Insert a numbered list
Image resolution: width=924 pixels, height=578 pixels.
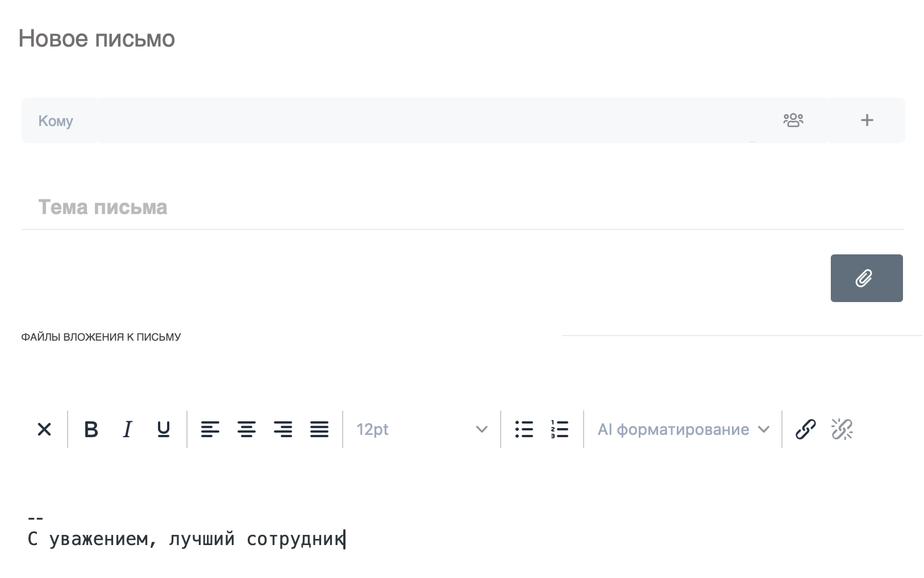(x=560, y=429)
